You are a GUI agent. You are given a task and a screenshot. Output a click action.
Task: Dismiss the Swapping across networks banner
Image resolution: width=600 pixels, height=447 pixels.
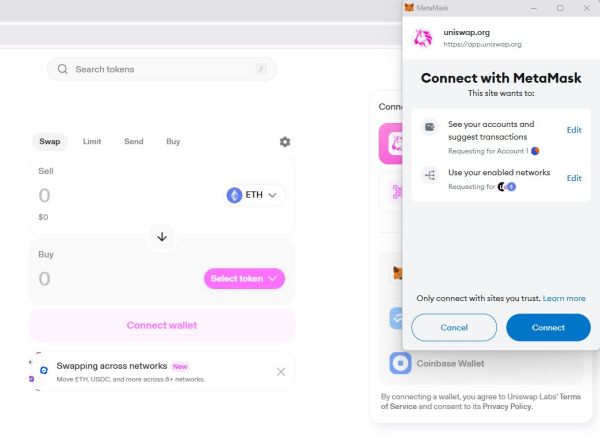tap(281, 372)
